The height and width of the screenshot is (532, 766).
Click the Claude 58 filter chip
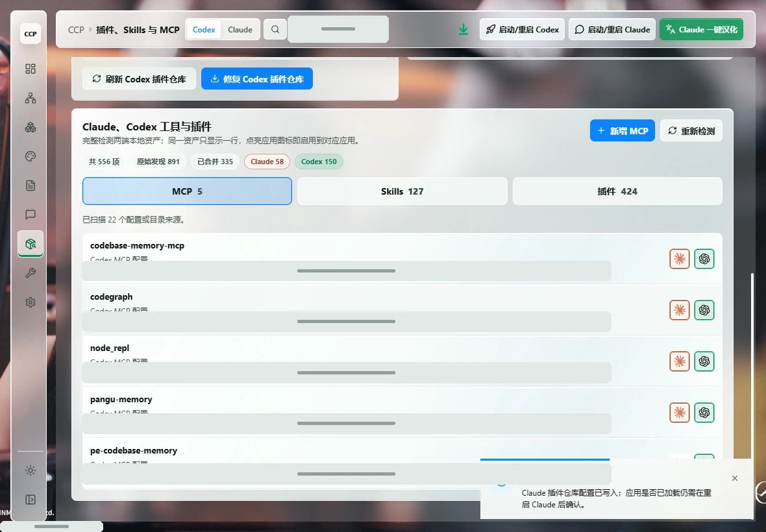click(x=267, y=162)
